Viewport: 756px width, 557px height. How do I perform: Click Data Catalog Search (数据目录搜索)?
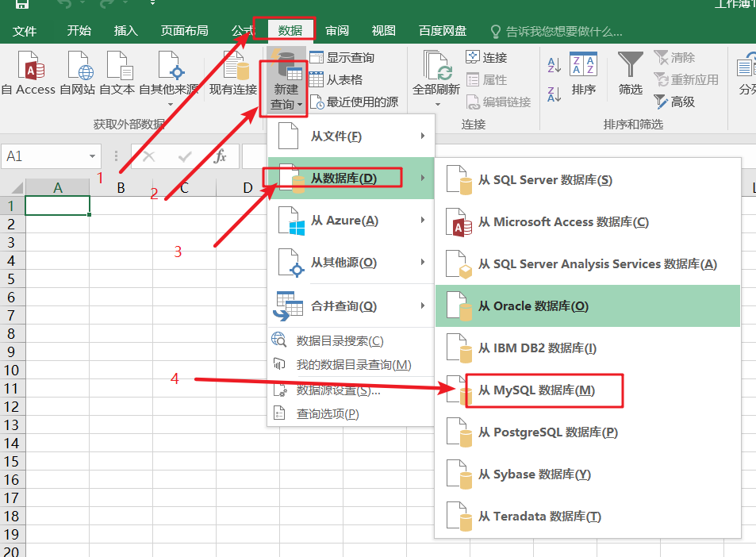(x=351, y=340)
